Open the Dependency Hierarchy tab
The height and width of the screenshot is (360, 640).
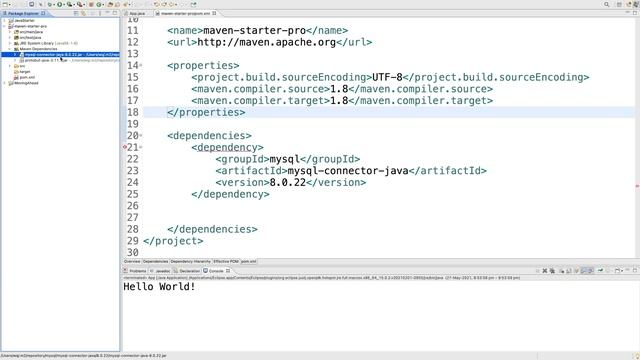click(191, 262)
